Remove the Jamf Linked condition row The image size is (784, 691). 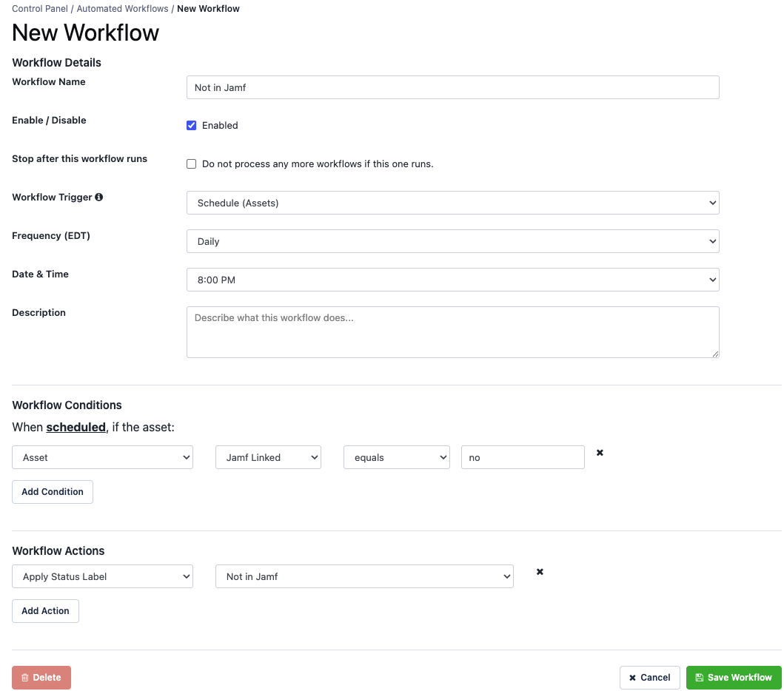tap(600, 453)
